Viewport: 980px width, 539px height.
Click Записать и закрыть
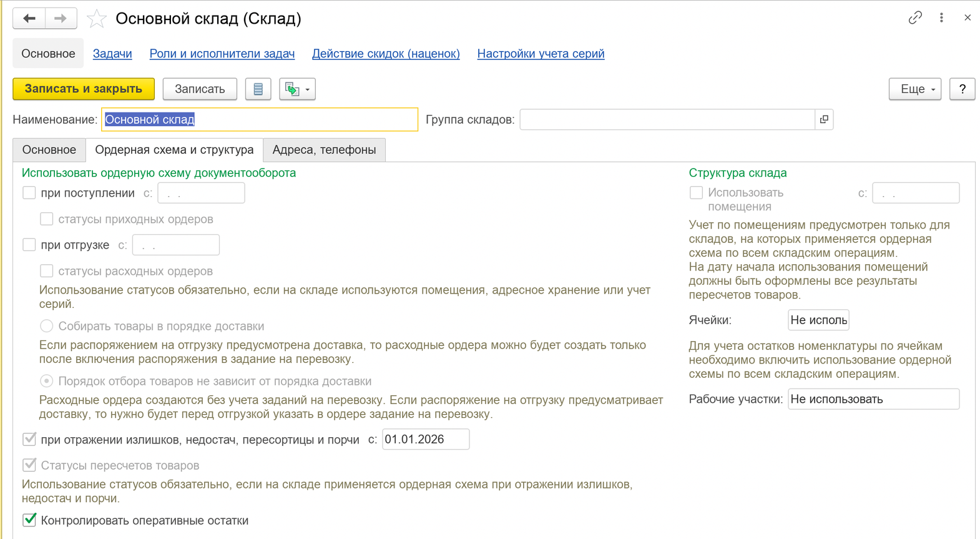(x=84, y=89)
